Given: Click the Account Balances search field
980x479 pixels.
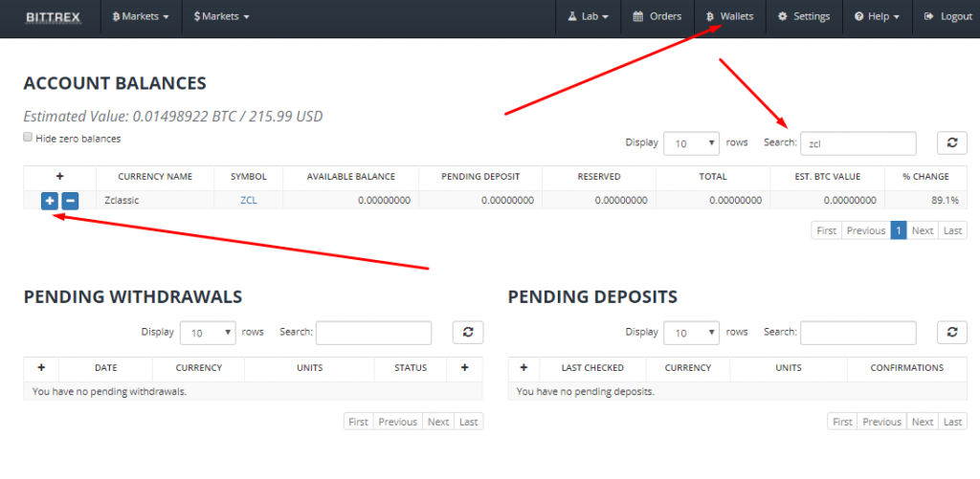Looking at the screenshot, I should point(857,143).
